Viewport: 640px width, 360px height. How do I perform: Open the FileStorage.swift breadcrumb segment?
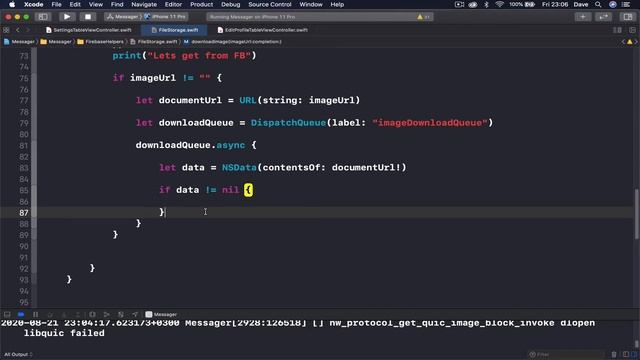[153, 42]
